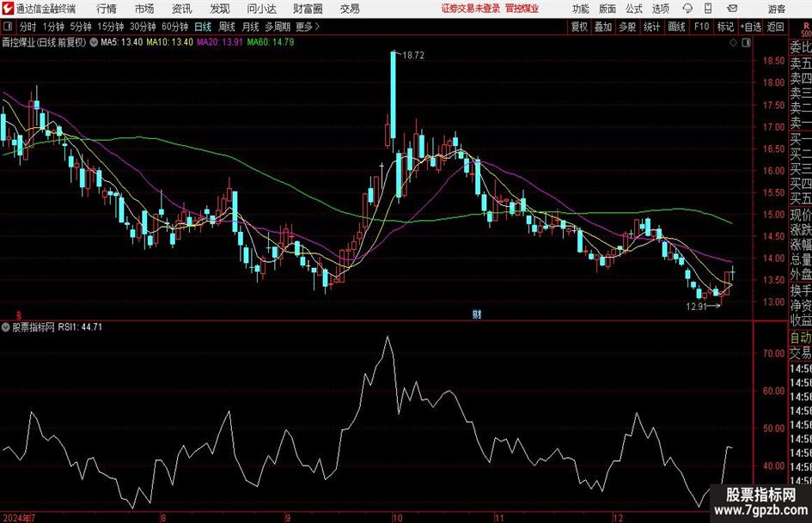Click the 自动 label in side panel
Image resolution: width=812 pixels, height=523 pixels.
click(801, 338)
